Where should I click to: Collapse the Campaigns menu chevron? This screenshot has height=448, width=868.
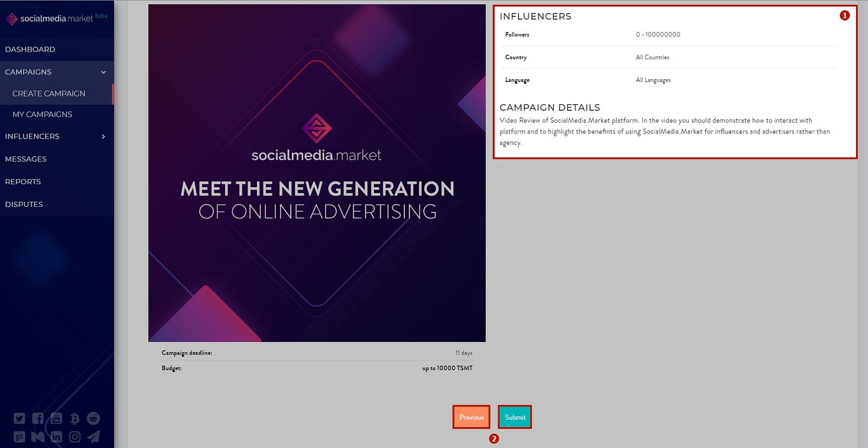(104, 72)
